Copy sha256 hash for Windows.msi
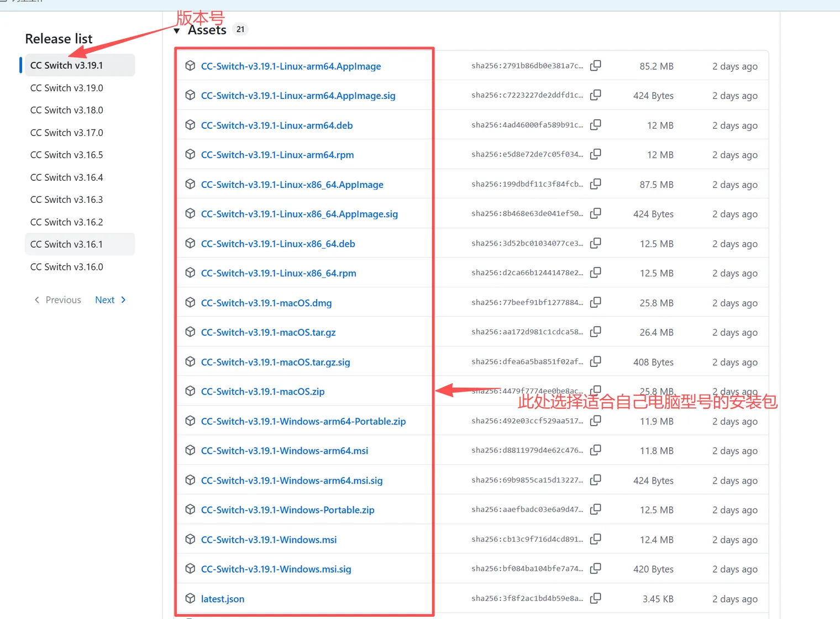This screenshot has width=840, height=619. tap(595, 539)
